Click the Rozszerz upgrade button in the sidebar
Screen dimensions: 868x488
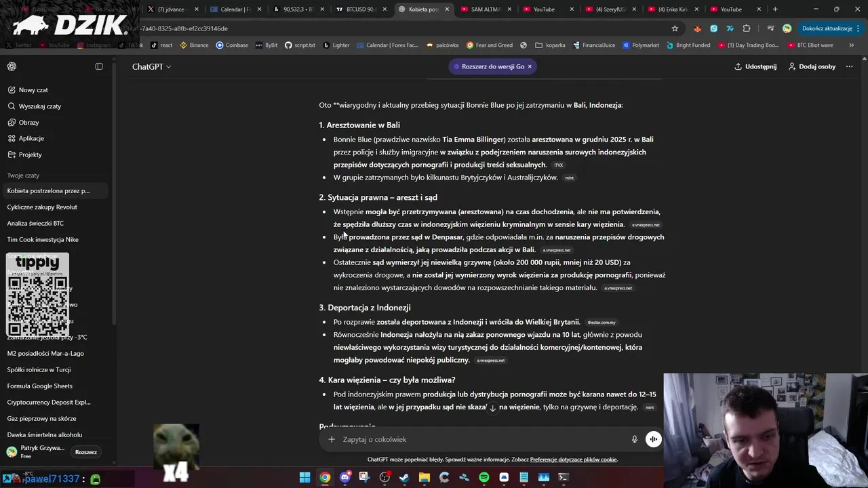[x=86, y=452]
